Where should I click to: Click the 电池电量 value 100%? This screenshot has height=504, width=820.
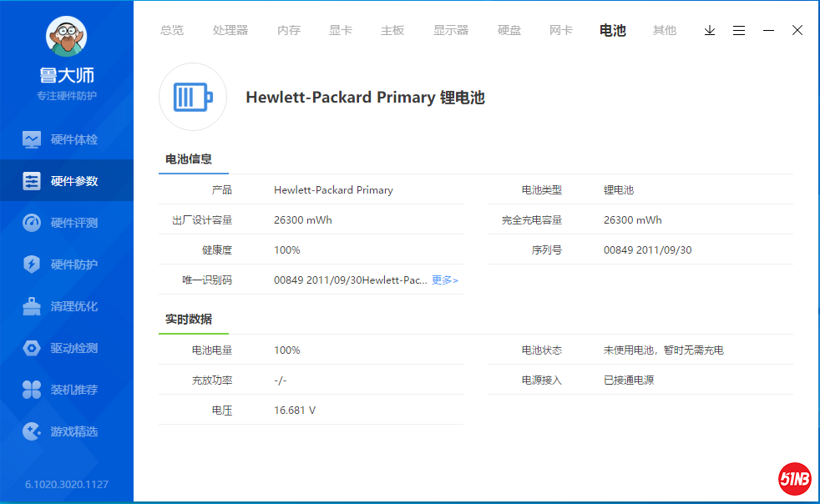point(286,350)
